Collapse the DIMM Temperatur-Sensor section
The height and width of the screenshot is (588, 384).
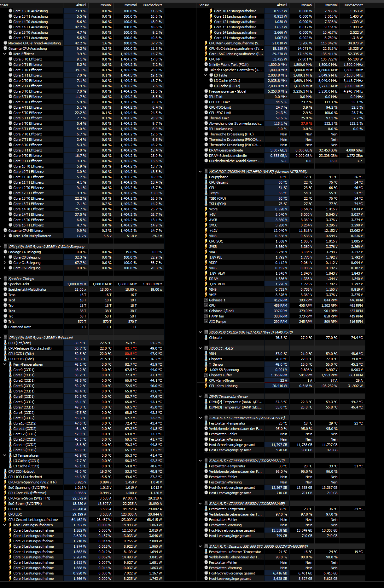[201, 397]
